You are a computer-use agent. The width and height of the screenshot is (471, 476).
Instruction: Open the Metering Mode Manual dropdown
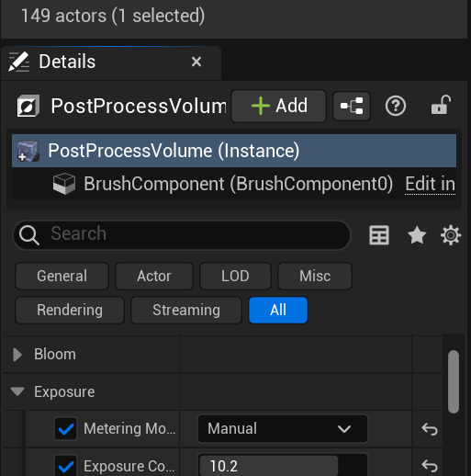(x=283, y=428)
